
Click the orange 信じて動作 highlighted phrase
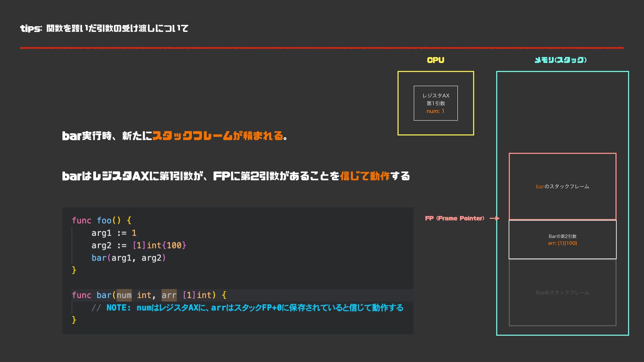pyautogui.click(x=365, y=176)
